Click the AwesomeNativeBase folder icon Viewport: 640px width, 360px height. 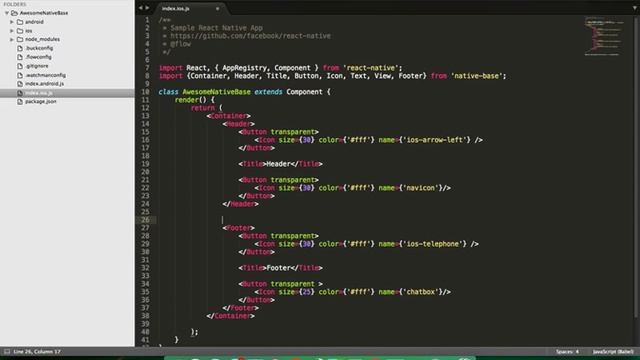14,13
